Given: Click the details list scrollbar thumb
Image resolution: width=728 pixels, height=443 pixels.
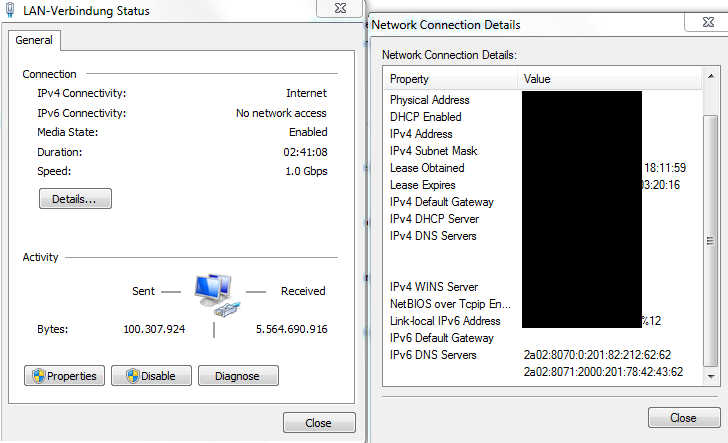Looking at the screenshot, I should point(710,241).
